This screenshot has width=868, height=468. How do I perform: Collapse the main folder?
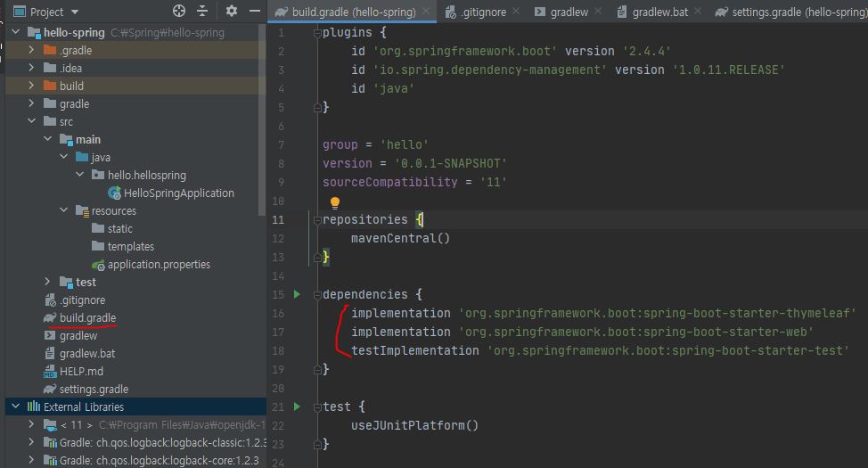coord(47,139)
